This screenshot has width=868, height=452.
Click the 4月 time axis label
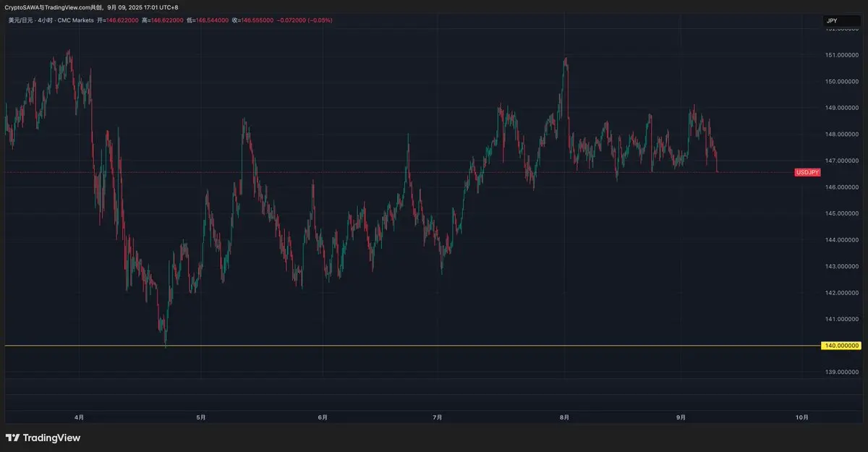click(80, 417)
